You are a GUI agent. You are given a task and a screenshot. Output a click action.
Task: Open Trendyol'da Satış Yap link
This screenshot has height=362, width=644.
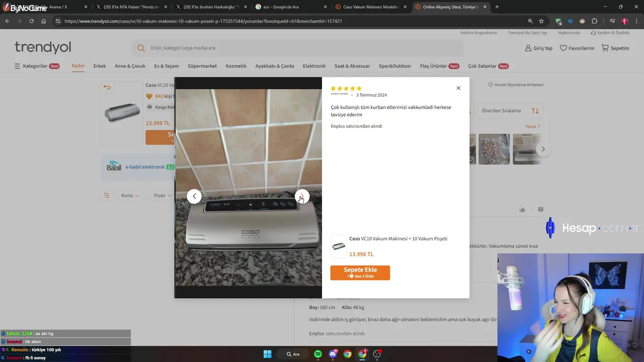coord(527,33)
